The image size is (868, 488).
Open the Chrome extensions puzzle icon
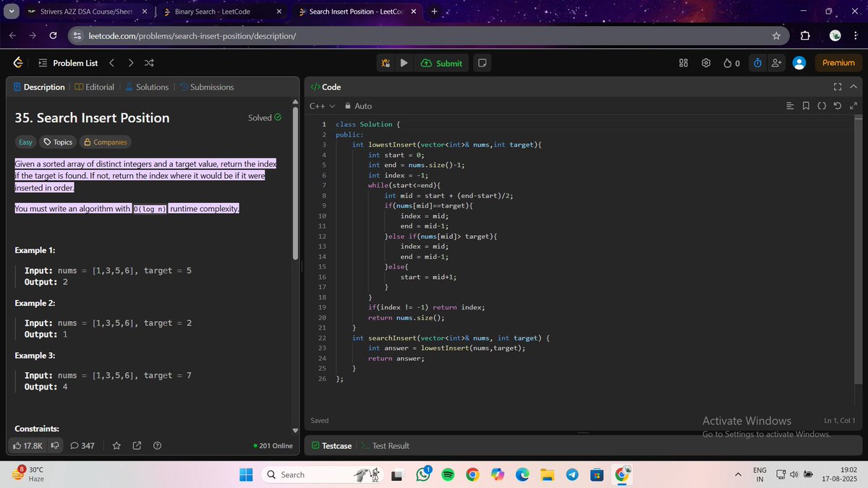tap(805, 35)
